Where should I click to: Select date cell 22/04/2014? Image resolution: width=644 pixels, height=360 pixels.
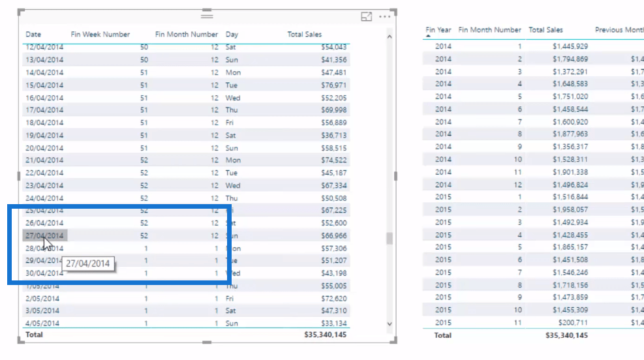coord(44,173)
